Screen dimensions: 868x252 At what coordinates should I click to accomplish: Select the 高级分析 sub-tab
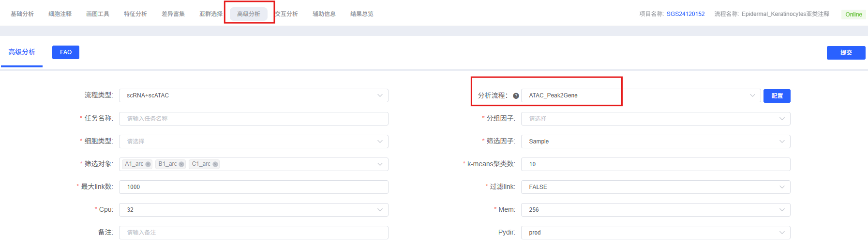[x=22, y=52]
